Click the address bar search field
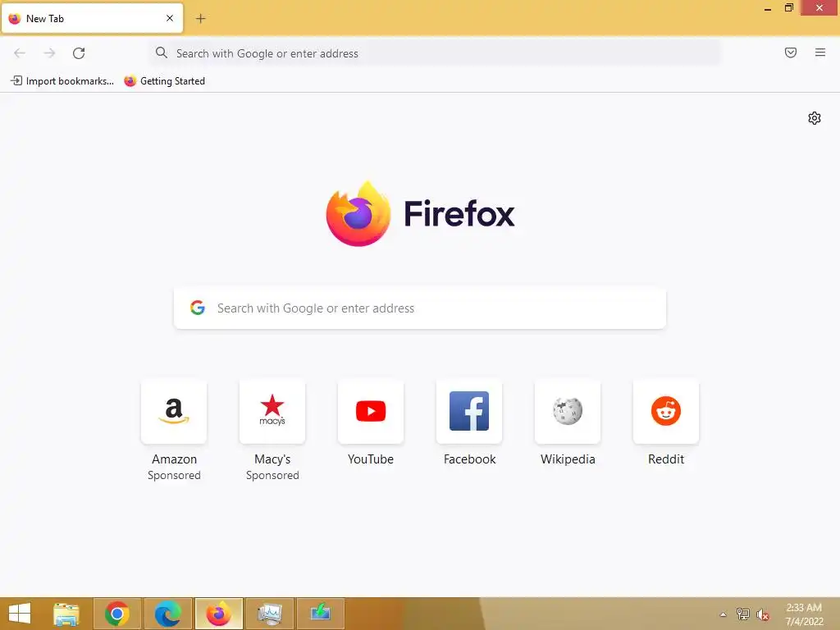 coord(435,53)
